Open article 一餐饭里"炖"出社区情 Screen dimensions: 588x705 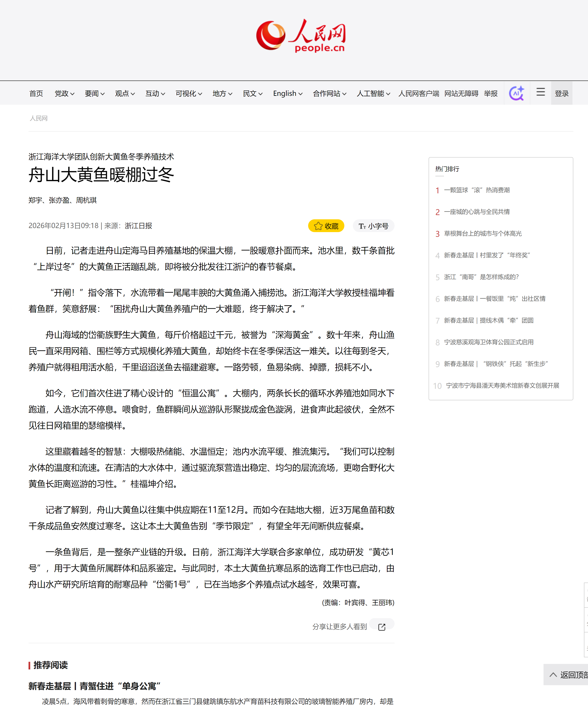click(x=495, y=299)
